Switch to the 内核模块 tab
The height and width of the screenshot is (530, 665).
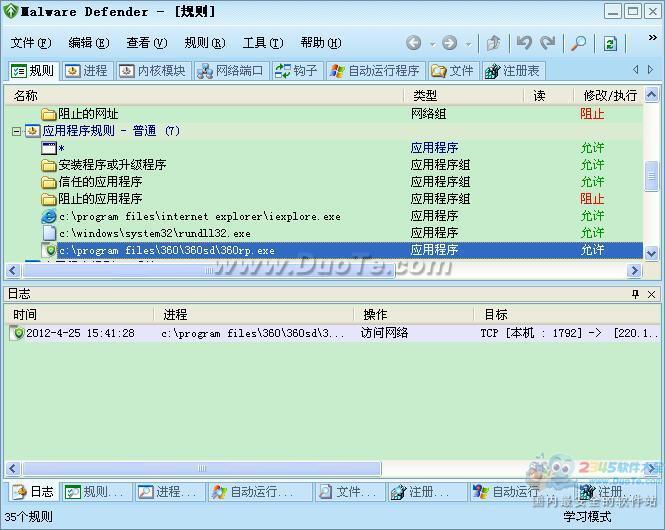(153, 71)
